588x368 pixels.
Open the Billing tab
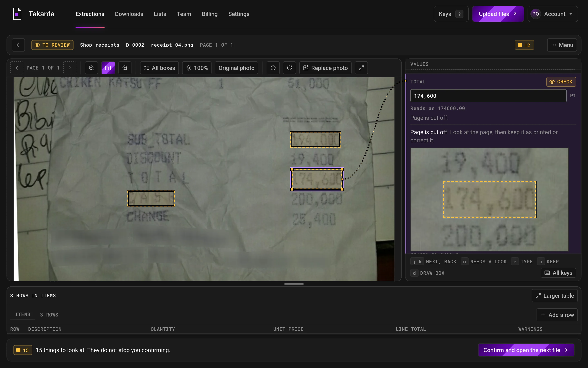210,14
